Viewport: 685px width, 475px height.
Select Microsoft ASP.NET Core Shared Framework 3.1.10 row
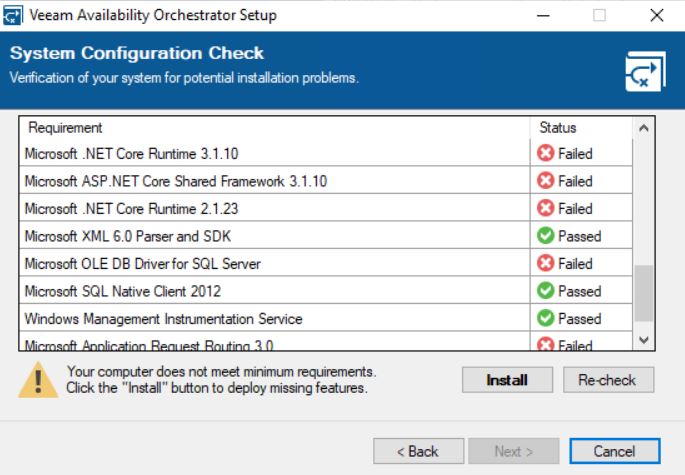[326, 181]
